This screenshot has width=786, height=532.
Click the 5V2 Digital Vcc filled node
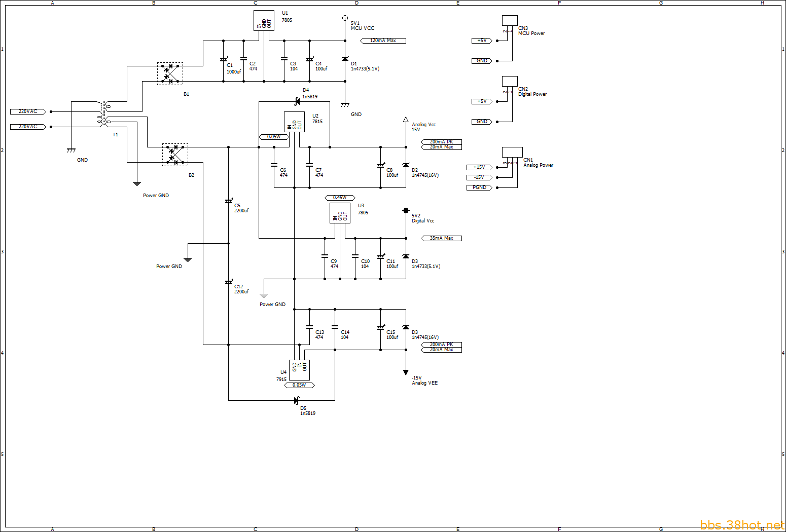[x=406, y=210]
